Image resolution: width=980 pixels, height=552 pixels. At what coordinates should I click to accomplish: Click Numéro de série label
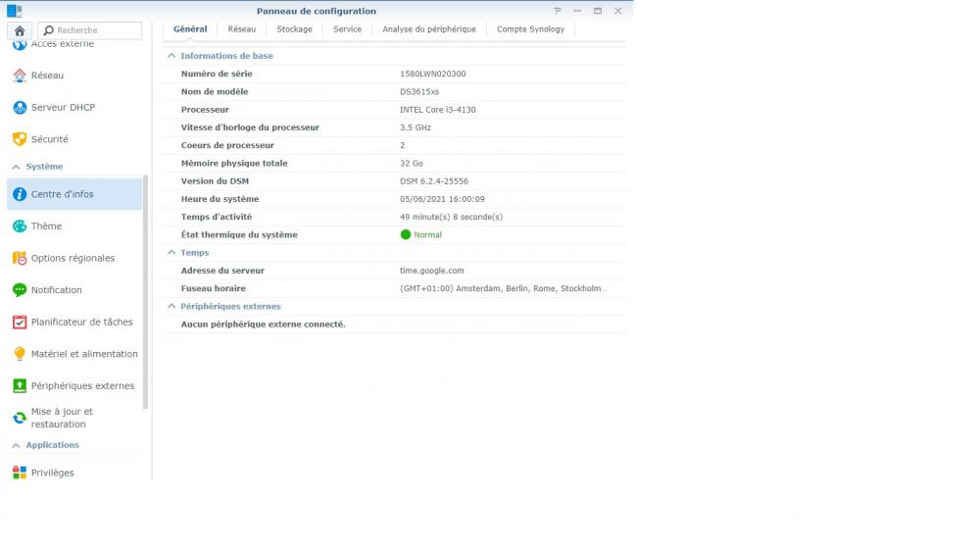click(217, 74)
